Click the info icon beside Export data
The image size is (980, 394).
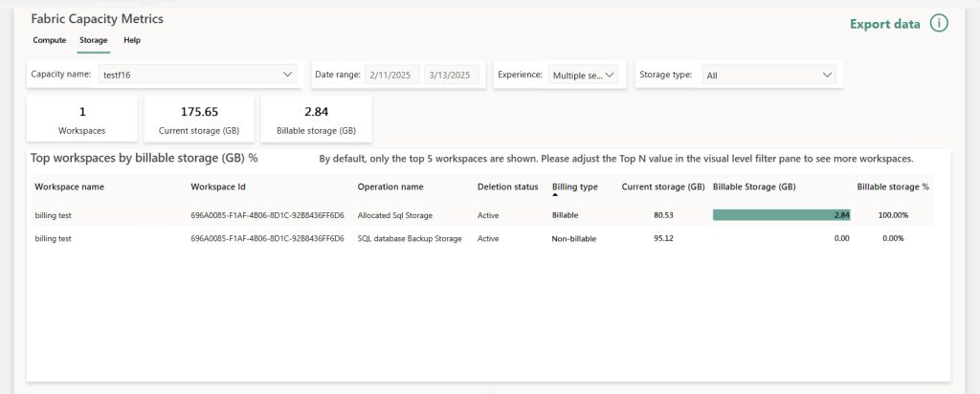939,24
